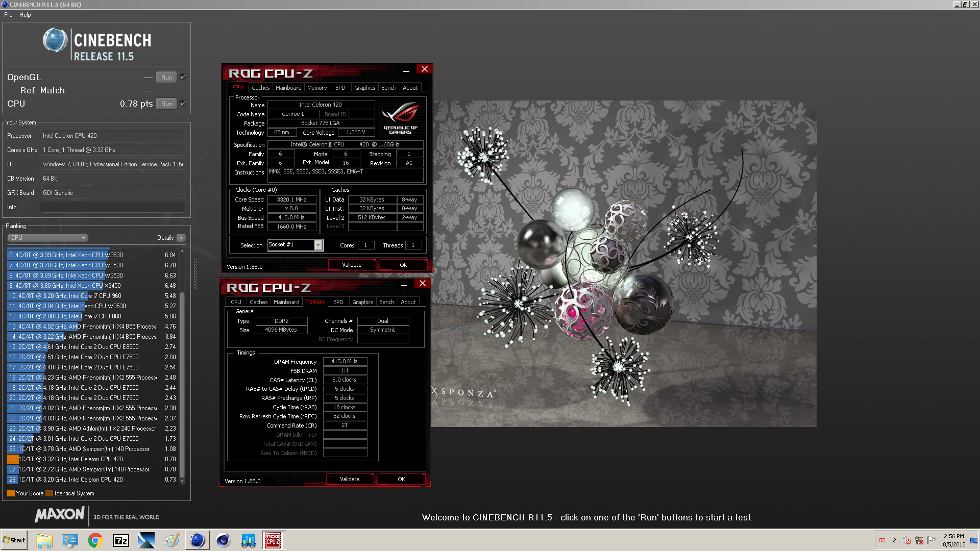Launch Google Chrome from the taskbar
Viewport: 980px width, 551px height.
(x=95, y=540)
